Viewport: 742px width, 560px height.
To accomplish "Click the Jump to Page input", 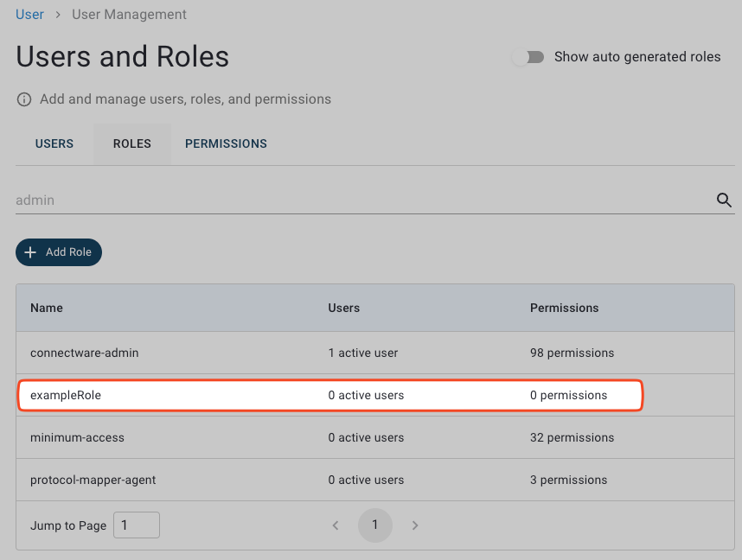I will 137,525.
